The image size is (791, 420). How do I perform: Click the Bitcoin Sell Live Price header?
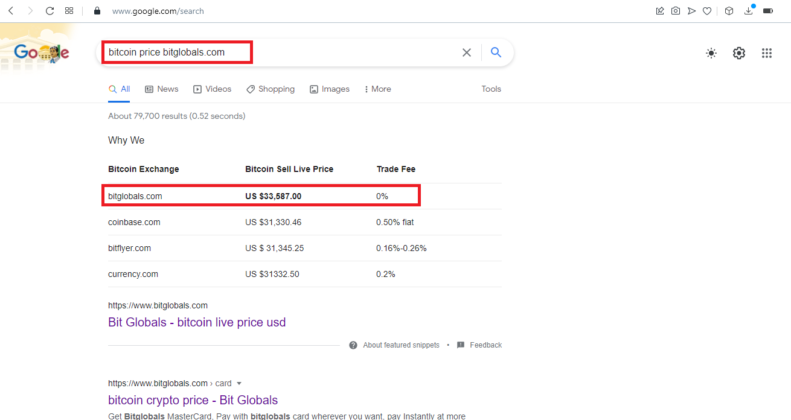tap(289, 169)
